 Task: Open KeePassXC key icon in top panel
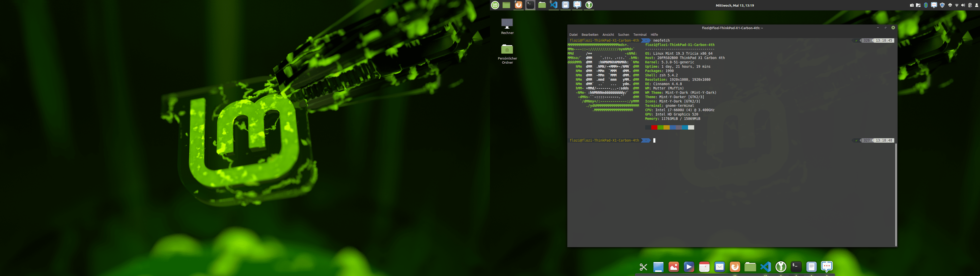click(x=589, y=5)
